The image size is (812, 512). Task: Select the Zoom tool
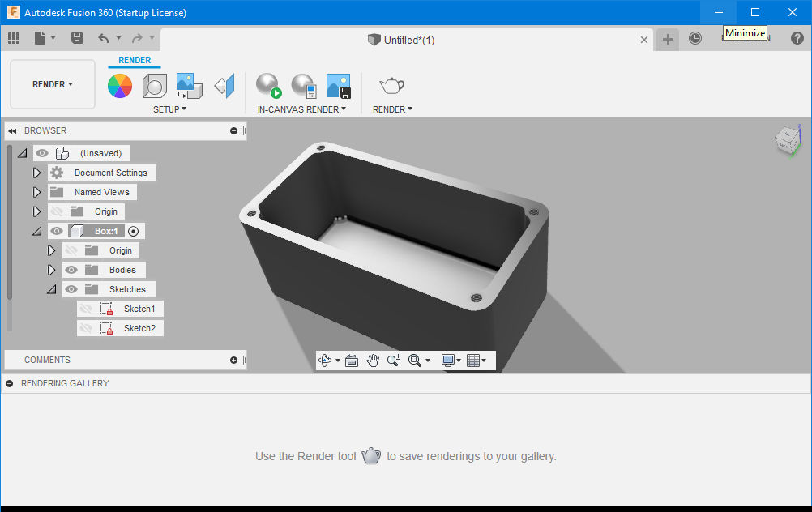click(394, 361)
